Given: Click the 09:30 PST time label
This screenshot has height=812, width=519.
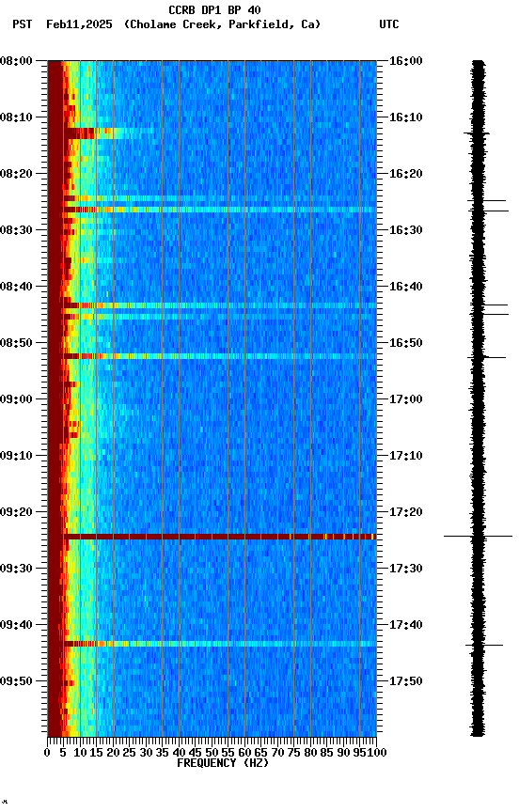Looking at the screenshot, I should (16, 570).
